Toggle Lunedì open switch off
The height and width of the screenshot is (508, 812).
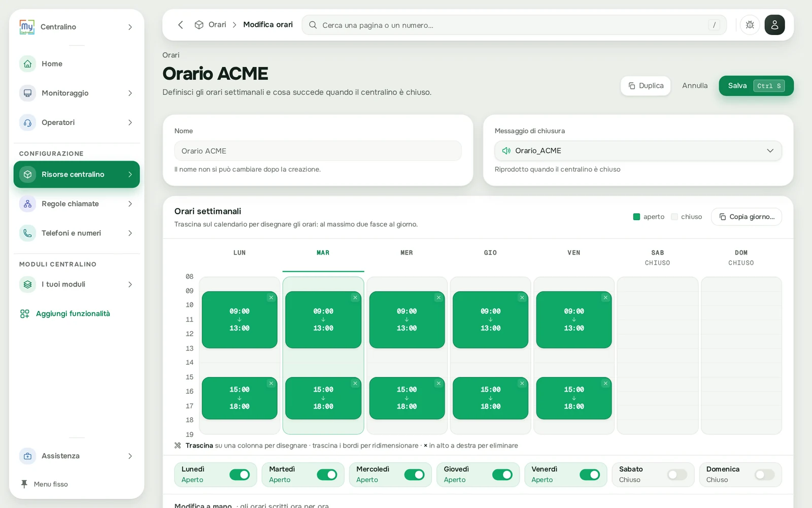coord(240,474)
